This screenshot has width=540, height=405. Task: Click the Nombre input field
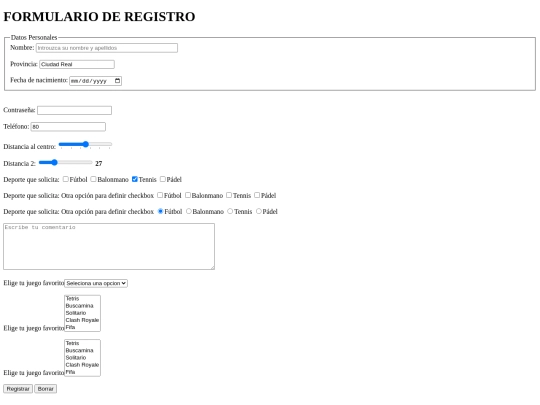tap(107, 48)
